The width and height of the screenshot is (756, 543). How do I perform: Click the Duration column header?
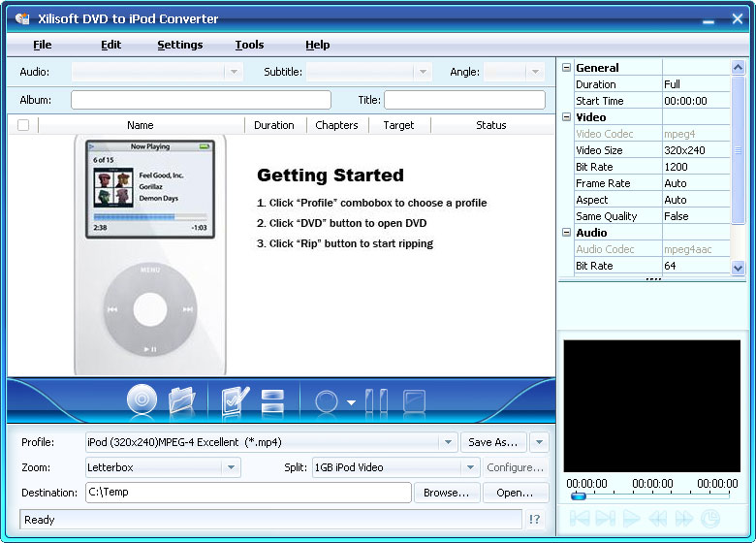tap(274, 125)
